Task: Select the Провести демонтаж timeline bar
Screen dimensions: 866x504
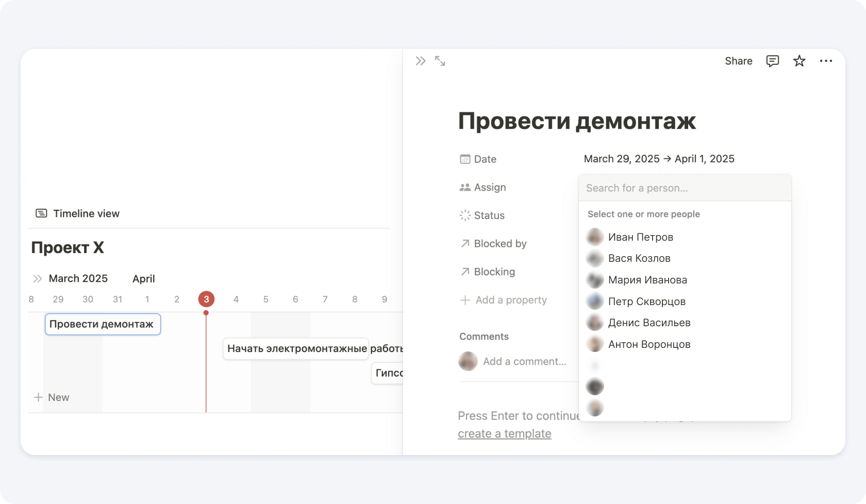Action: click(103, 325)
